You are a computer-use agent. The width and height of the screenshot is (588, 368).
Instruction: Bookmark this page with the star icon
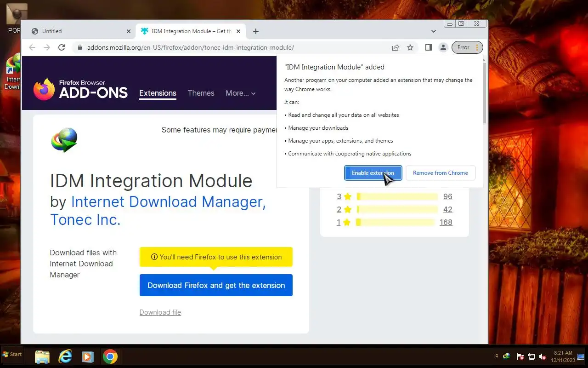[410, 47]
